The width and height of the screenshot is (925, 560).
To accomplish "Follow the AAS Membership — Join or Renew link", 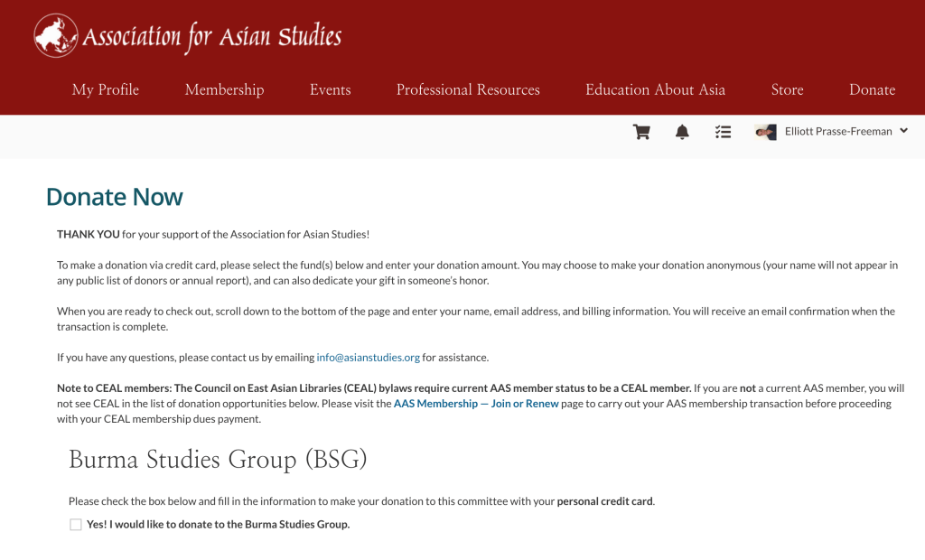I will pos(476,404).
